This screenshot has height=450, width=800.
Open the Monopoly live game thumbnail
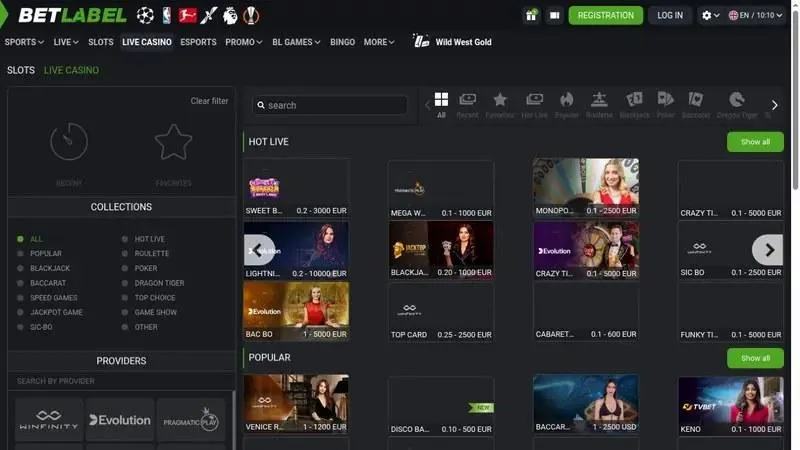(586, 187)
